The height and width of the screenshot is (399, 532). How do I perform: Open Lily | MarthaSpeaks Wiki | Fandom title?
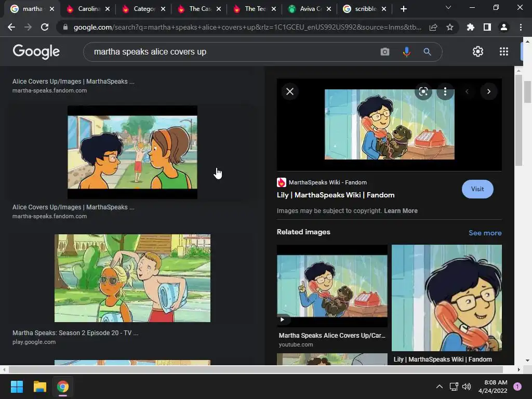[336, 195]
